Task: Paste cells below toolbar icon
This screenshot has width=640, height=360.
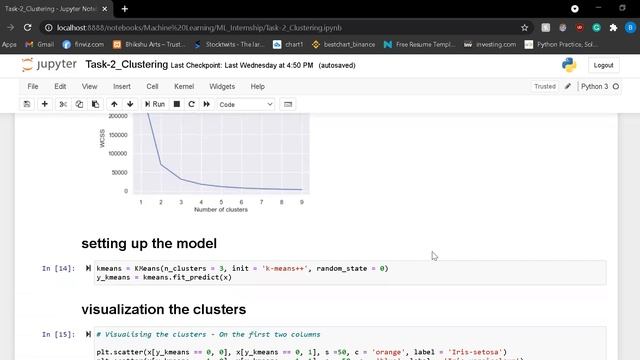Action: coord(95,104)
